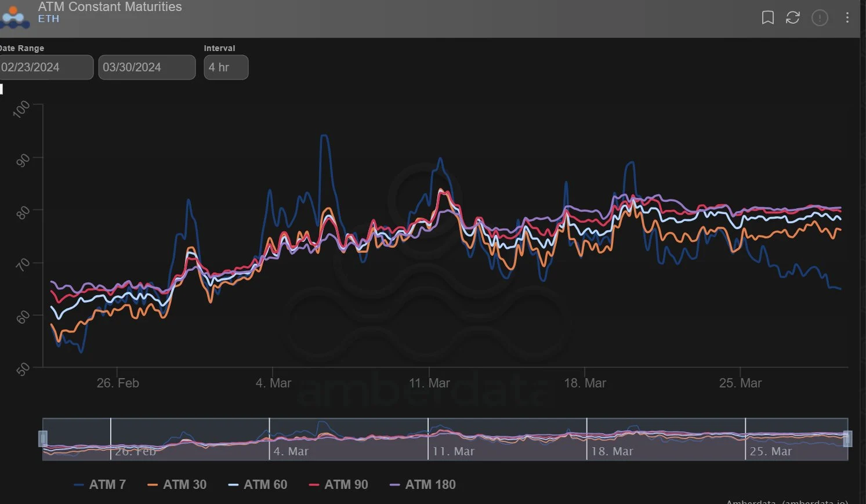Click the 26. Feb x-axis label
The height and width of the screenshot is (504, 866).
click(x=118, y=383)
